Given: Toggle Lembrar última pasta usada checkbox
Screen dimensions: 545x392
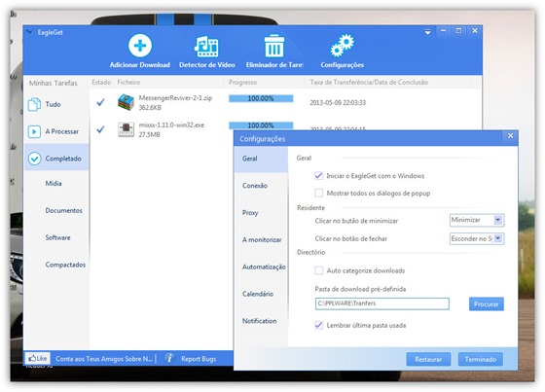Looking at the screenshot, I should pos(318,325).
